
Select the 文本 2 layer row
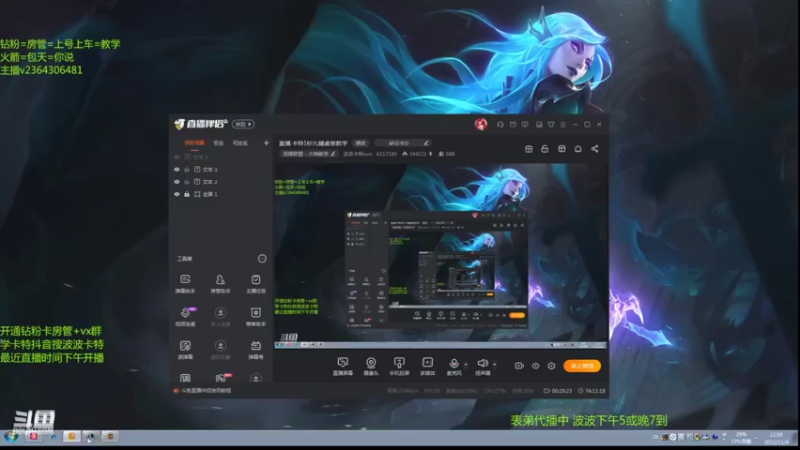coord(221,182)
